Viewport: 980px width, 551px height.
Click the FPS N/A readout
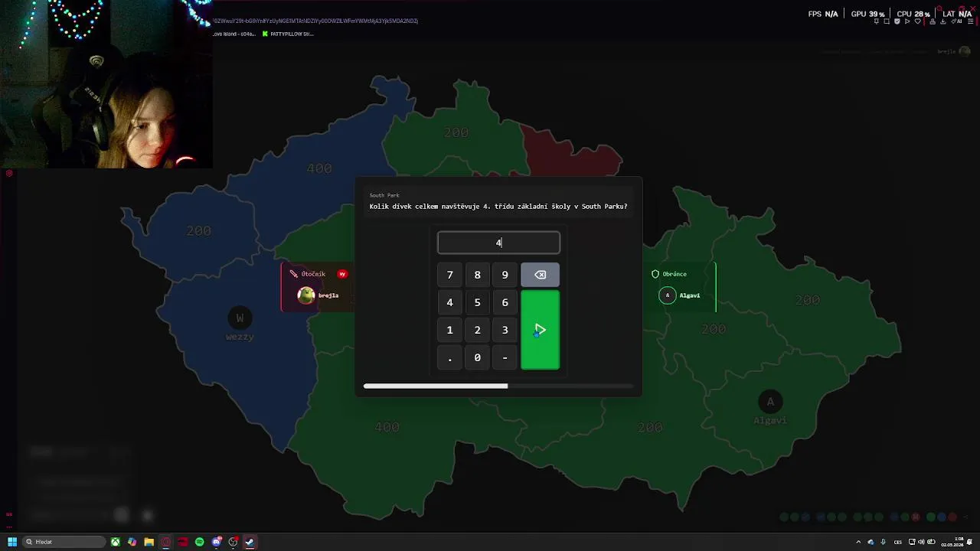(823, 14)
